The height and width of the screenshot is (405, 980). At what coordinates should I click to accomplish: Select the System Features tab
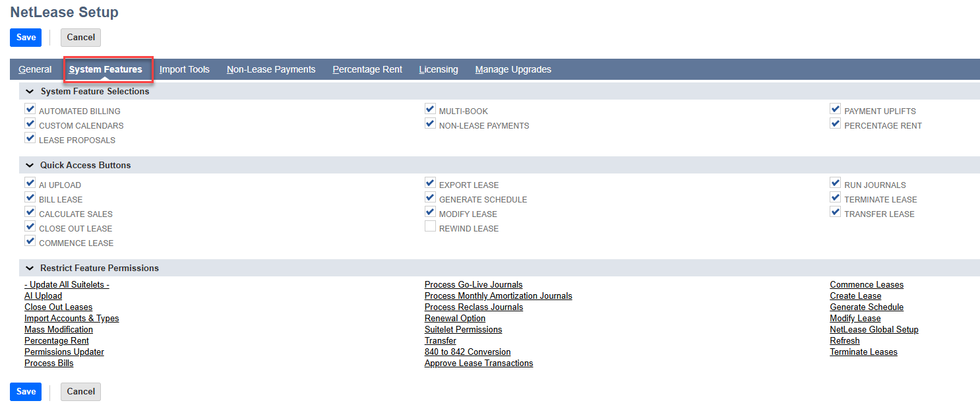pos(106,69)
